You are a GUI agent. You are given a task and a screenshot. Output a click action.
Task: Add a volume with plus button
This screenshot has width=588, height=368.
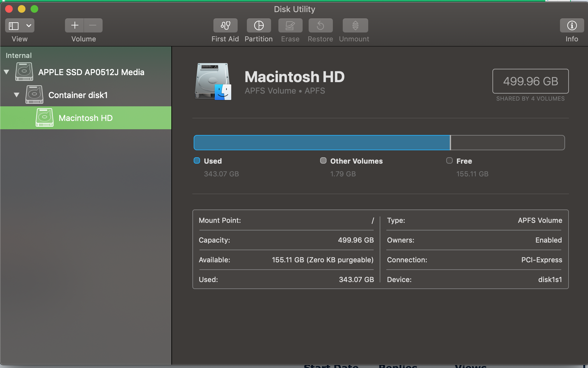[75, 25]
